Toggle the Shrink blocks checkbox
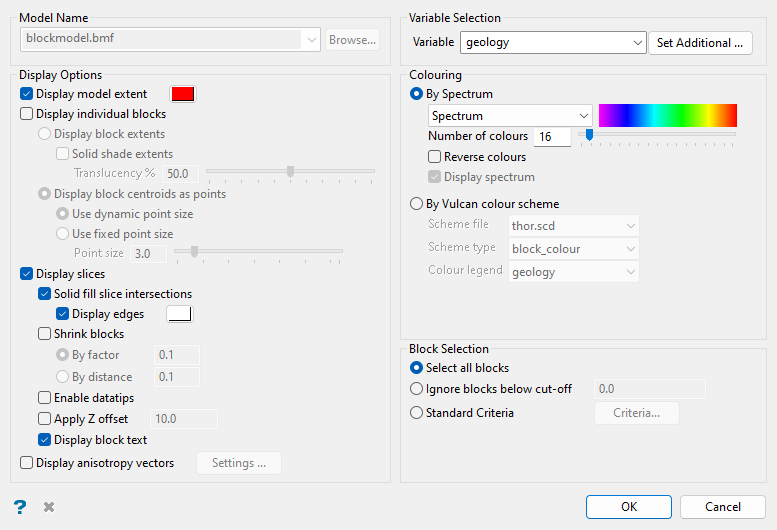The image size is (777, 530). pyautogui.click(x=45, y=334)
